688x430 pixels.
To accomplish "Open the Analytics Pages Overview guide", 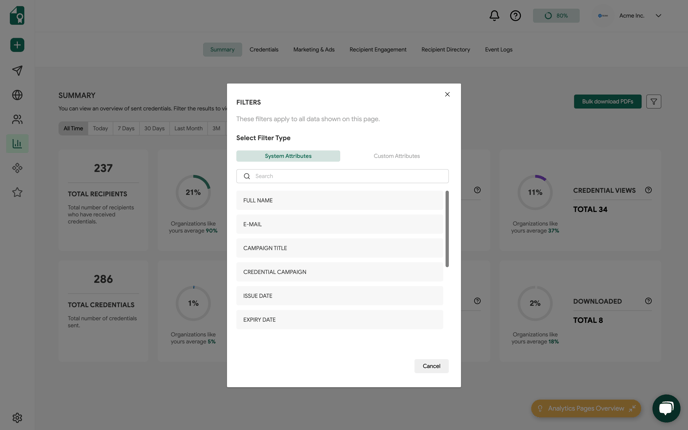I will point(585,408).
